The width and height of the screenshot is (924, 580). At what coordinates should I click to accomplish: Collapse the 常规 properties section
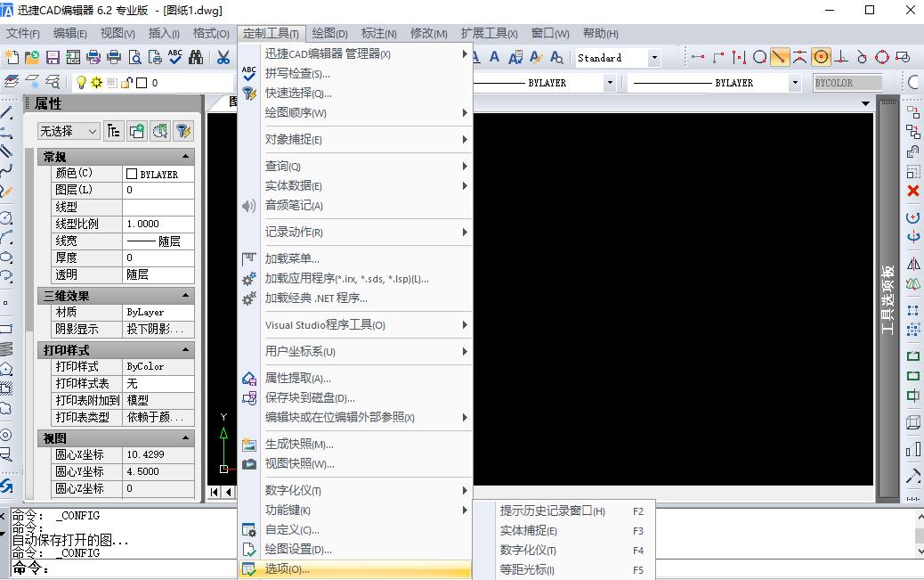(x=186, y=157)
